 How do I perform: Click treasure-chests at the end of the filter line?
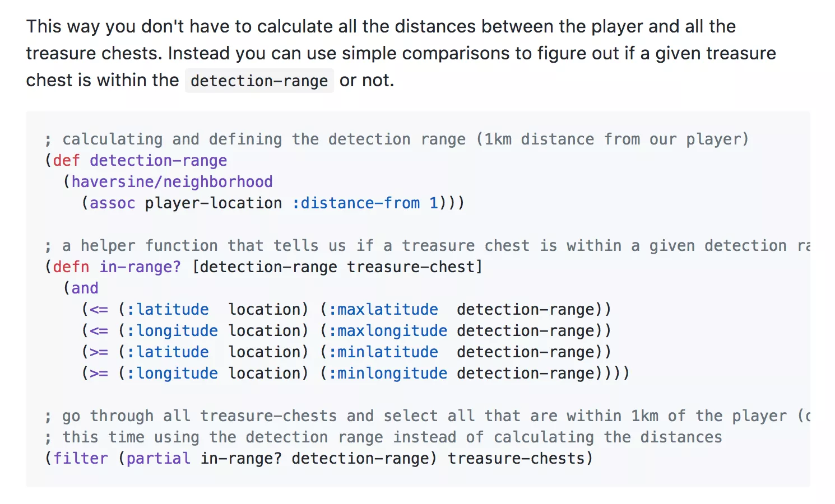(x=516, y=459)
